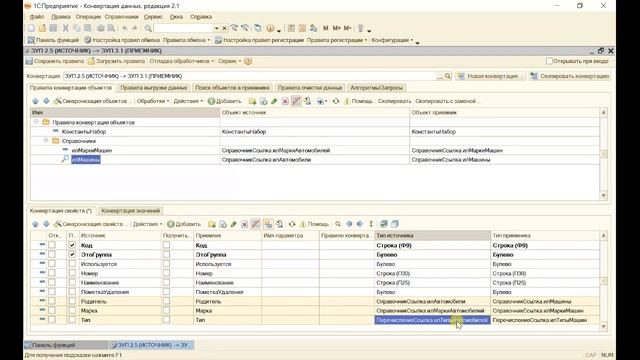Click the calculator M- icon
Viewport: 640px width, 360px height.
coord(347,28)
